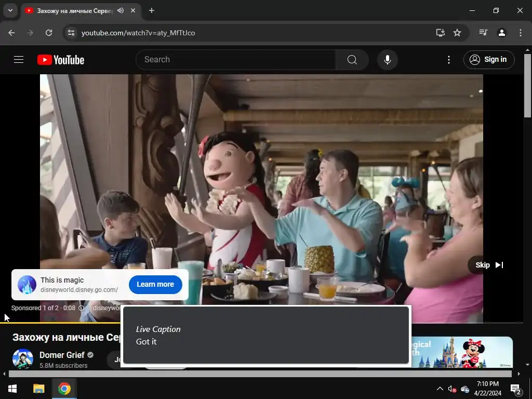View site information icon in address bar
Viewport: 532px width, 399px height.
[x=71, y=33]
